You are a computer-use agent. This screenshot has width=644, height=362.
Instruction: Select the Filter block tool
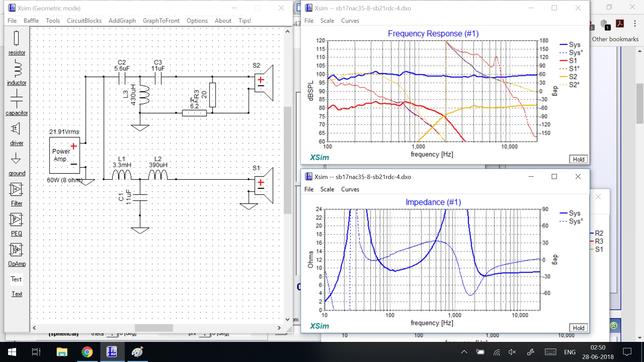click(x=16, y=194)
